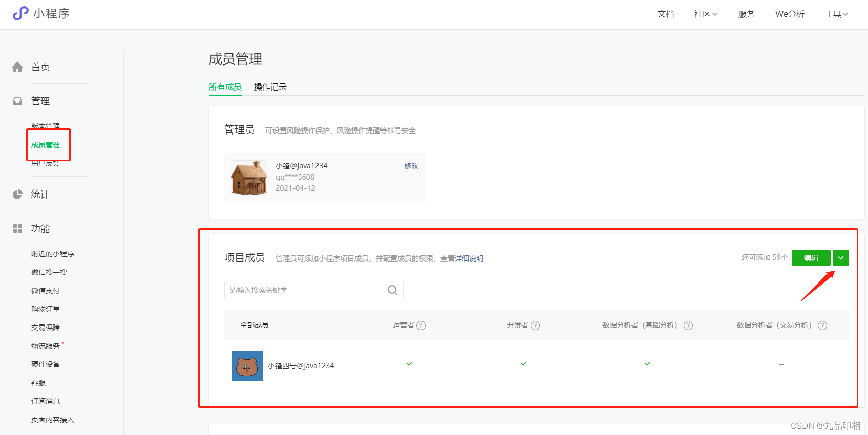The height and width of the screenshot is (435, 868).
Task: Expand the 工具 dropdown menu
Action: click(836, 14)
